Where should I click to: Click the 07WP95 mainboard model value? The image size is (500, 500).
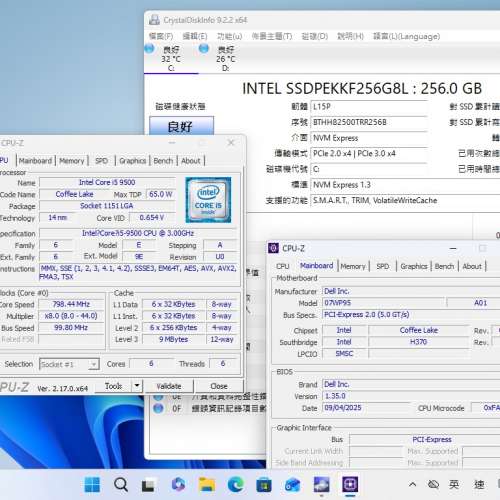383,303
